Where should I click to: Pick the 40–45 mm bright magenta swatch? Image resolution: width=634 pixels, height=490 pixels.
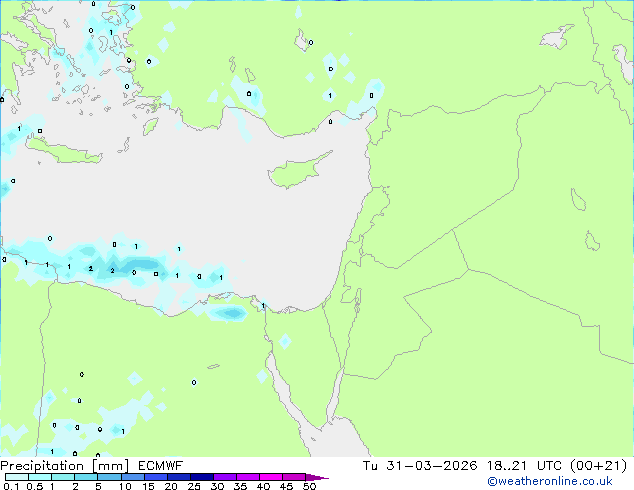271,477
